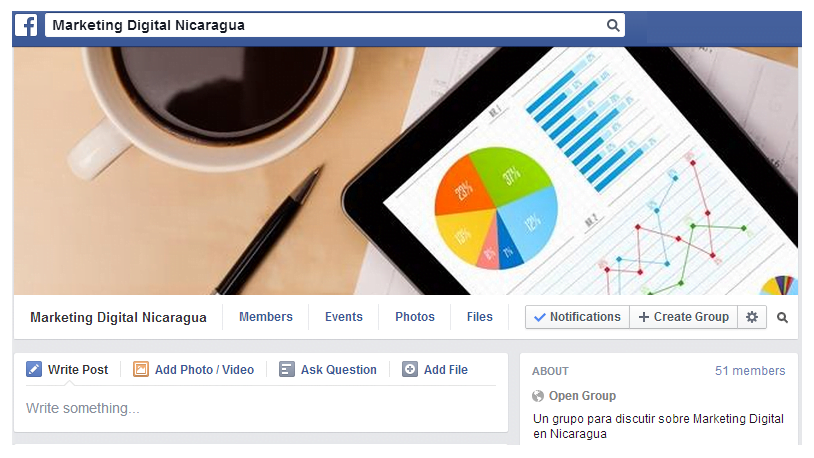Click the Add File plus icon

[x=410, y=369]
